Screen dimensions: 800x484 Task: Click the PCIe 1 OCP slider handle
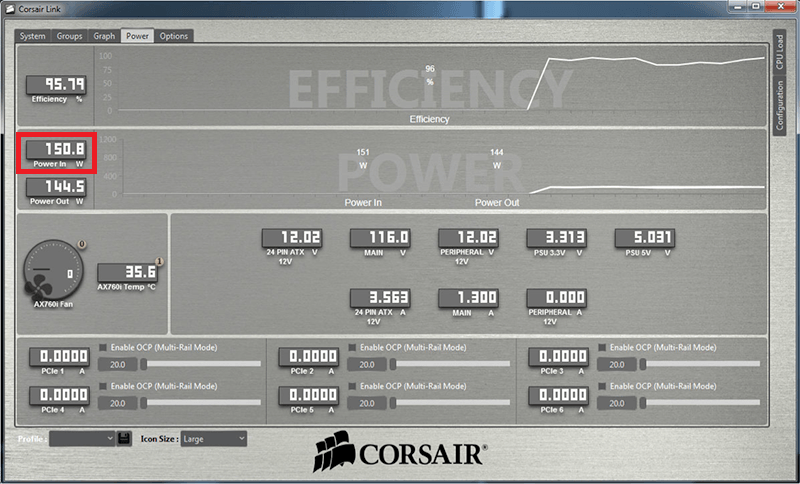[x=144, y=364]
